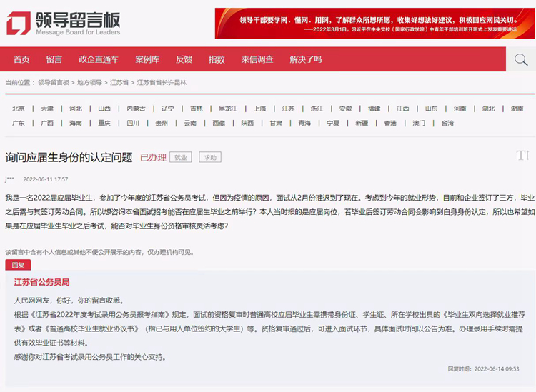Click the 地方领导 breadcrumb link

point(89,83)
